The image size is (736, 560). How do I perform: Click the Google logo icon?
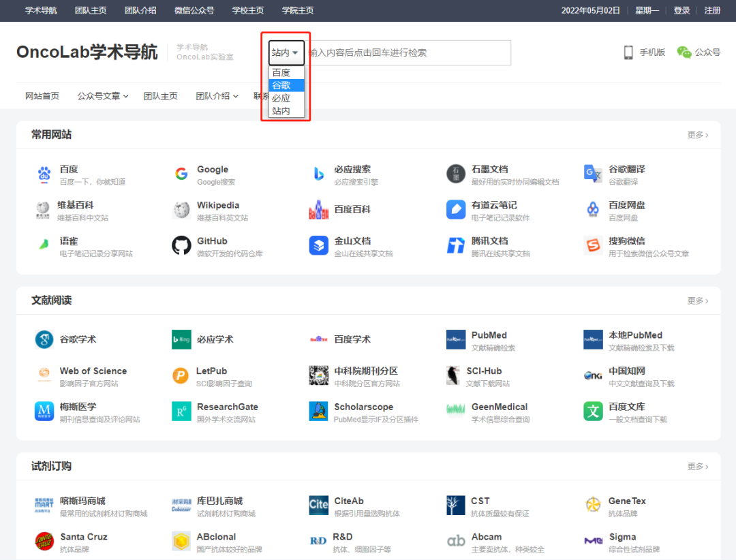[x=182, y=174]
